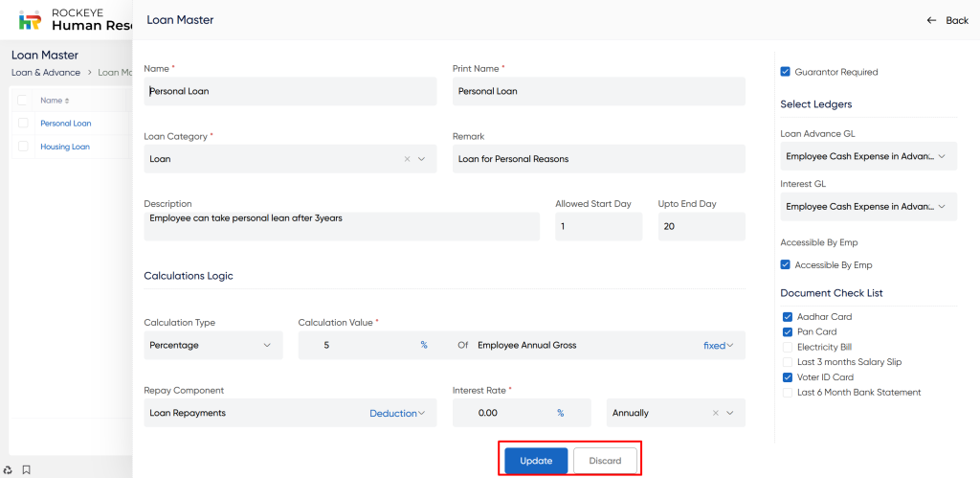Open the Housing Loan link in list
The image size is (980, 478).
pos(65,147)
